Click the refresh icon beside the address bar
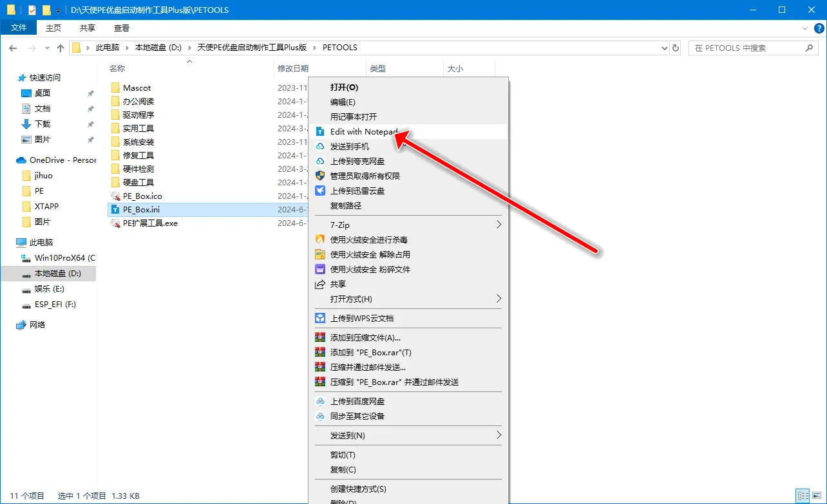 674,47
